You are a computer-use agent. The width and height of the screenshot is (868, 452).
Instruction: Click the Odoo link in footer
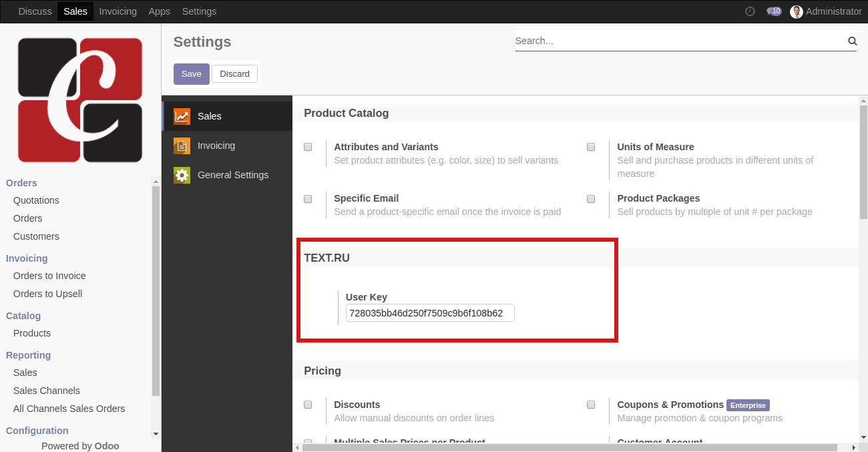click(107, 446)
